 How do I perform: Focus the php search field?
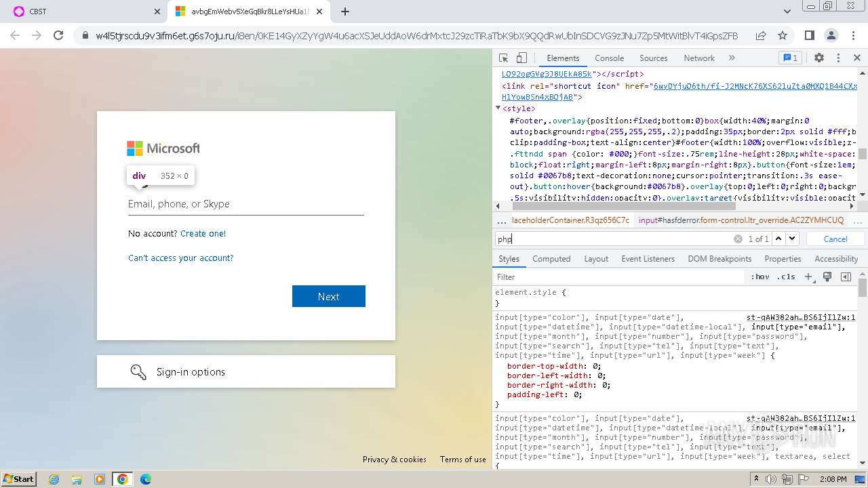coord(614,239)
